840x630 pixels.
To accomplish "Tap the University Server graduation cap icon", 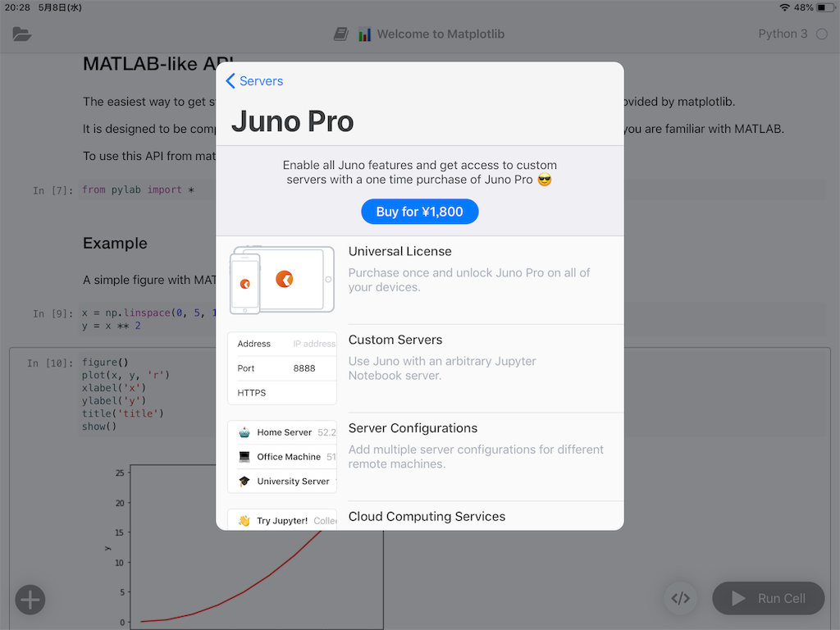I will 244,481.
